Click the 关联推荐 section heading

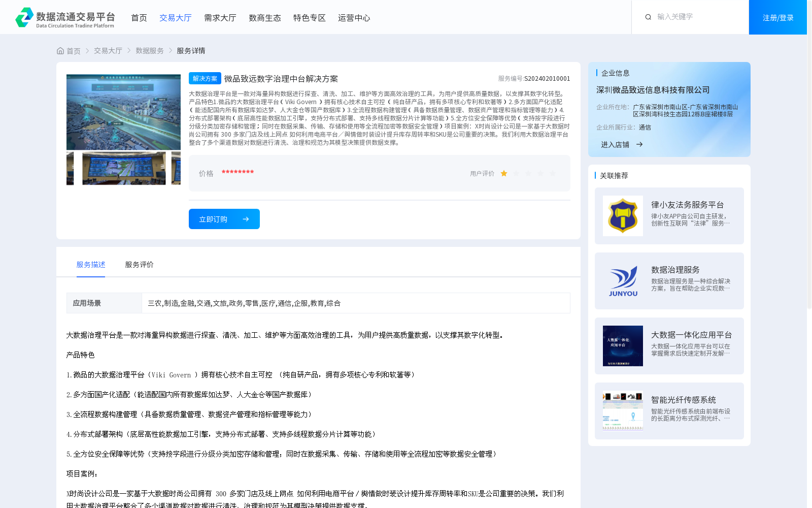614,175
